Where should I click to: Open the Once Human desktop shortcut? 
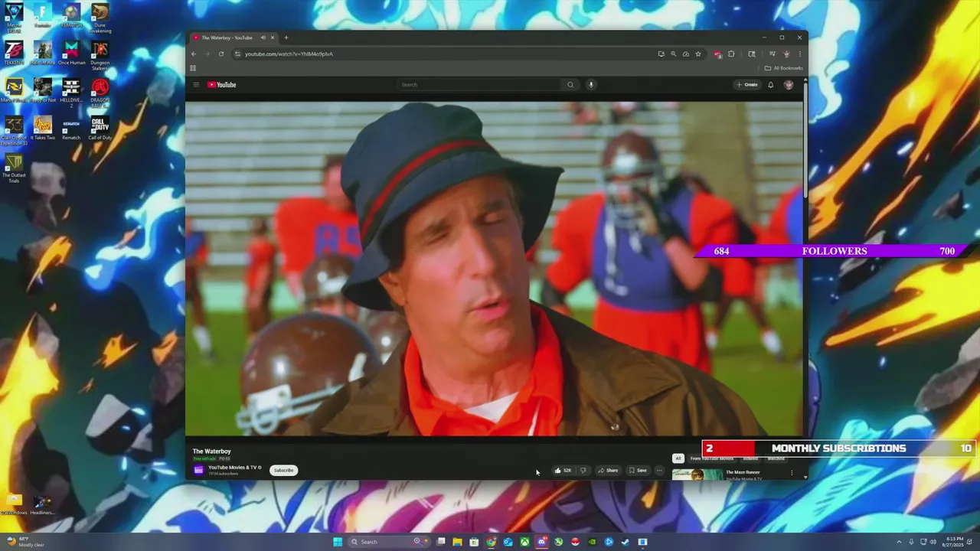pyautogui.click(x=71, y=53)
